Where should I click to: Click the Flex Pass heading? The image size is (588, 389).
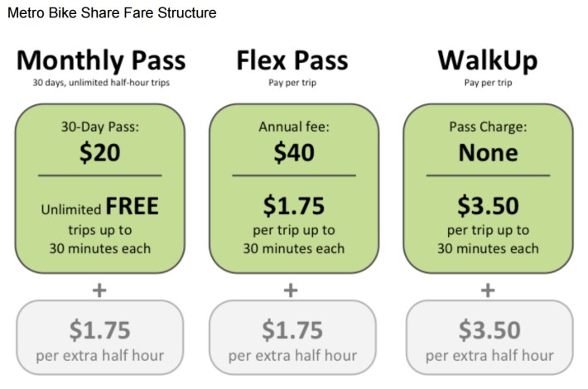point(292,60)
